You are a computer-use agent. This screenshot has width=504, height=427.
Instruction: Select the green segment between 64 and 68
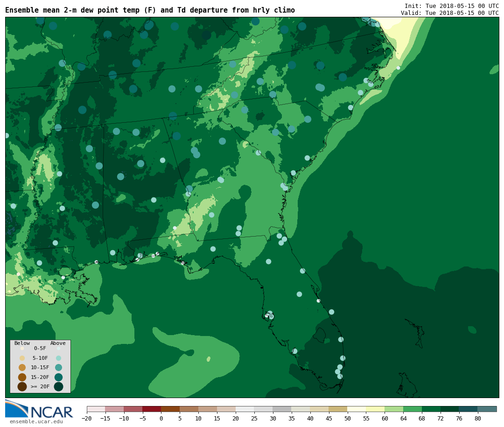[x=413, y=409]
